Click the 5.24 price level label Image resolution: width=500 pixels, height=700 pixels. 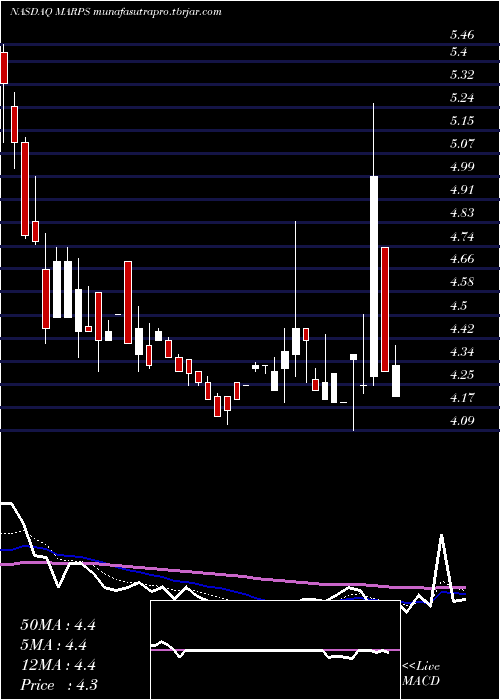(x=462, y=98)
